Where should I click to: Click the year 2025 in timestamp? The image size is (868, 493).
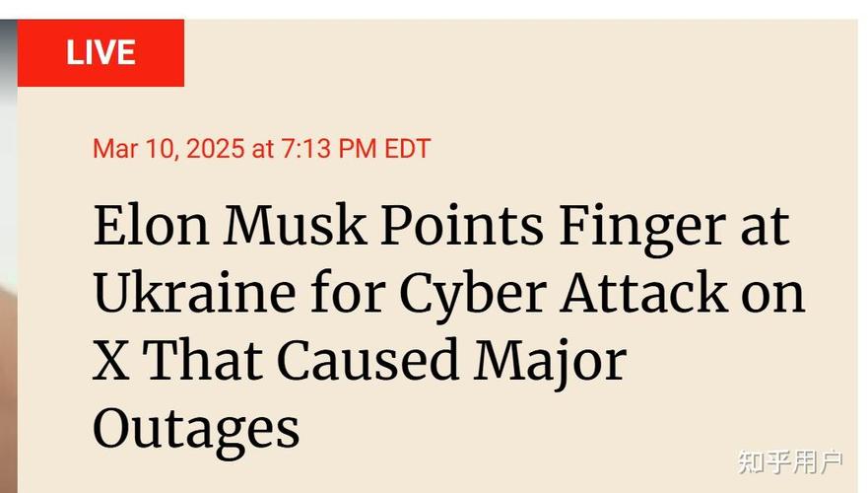216,149
